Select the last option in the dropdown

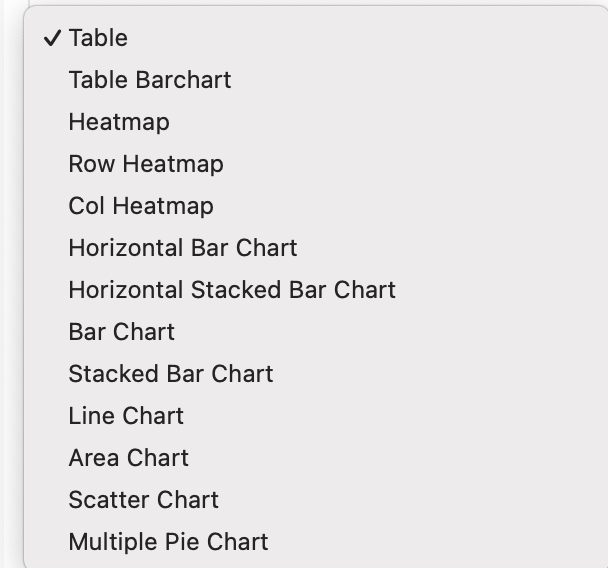click(168, 542)
